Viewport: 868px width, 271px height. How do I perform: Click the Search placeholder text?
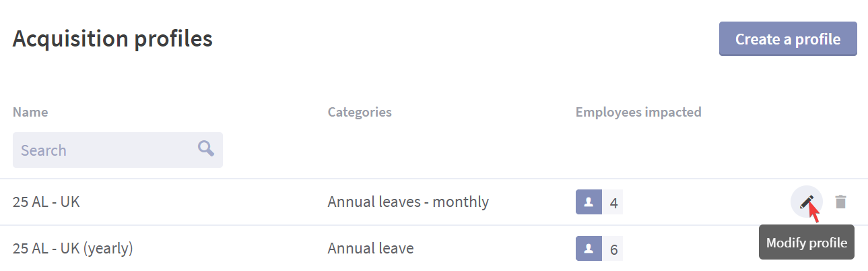44,150
